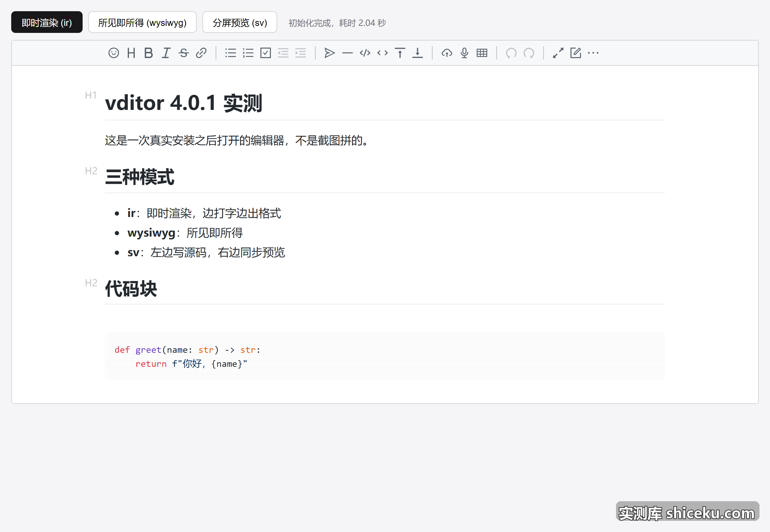Viewport: 770px width, 532px height.
Task: Insert an ordered numbered list
Action: (248, 53)
